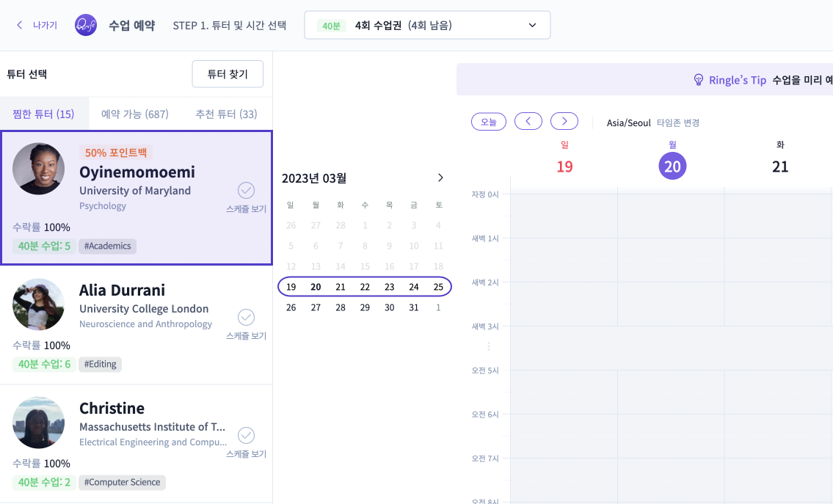
Task: Switch to 추천 튜터 (33) tab
Action: click(x=226, y=114)
